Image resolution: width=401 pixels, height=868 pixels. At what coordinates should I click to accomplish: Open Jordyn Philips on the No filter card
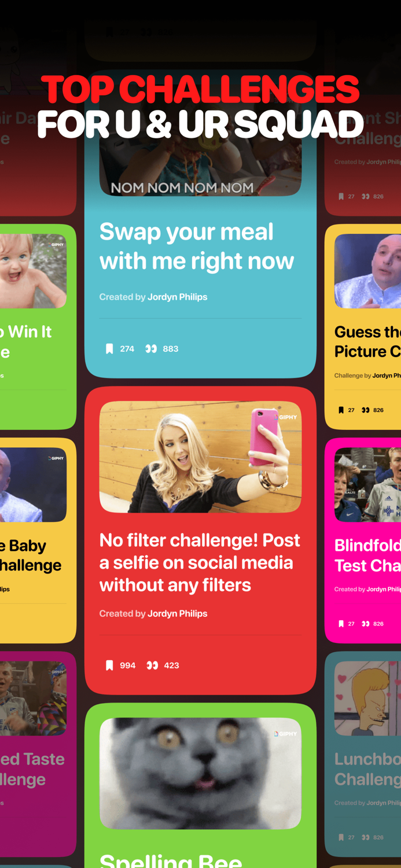[x=177, y=613]
